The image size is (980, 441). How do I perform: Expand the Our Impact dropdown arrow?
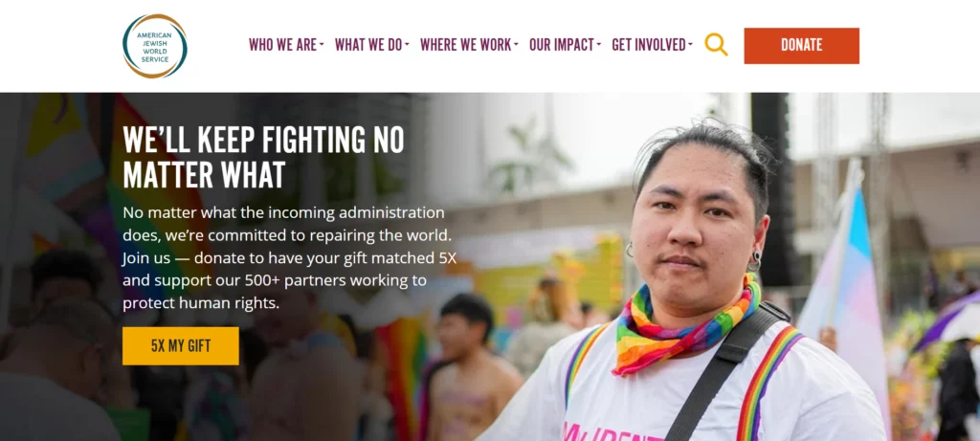point(599,45)
